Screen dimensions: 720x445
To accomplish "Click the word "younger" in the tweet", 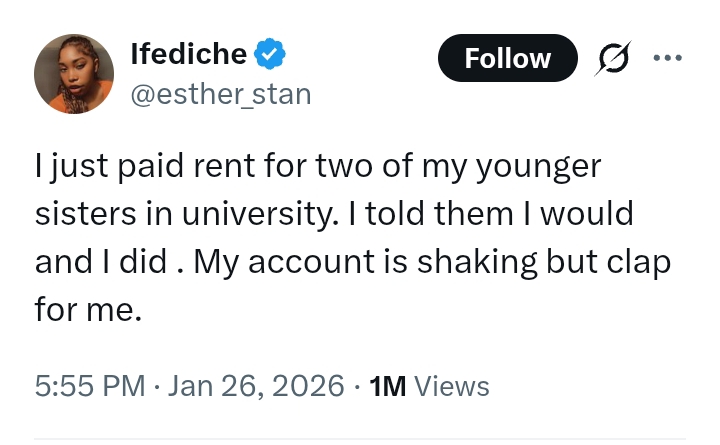I will coord(539,167).
